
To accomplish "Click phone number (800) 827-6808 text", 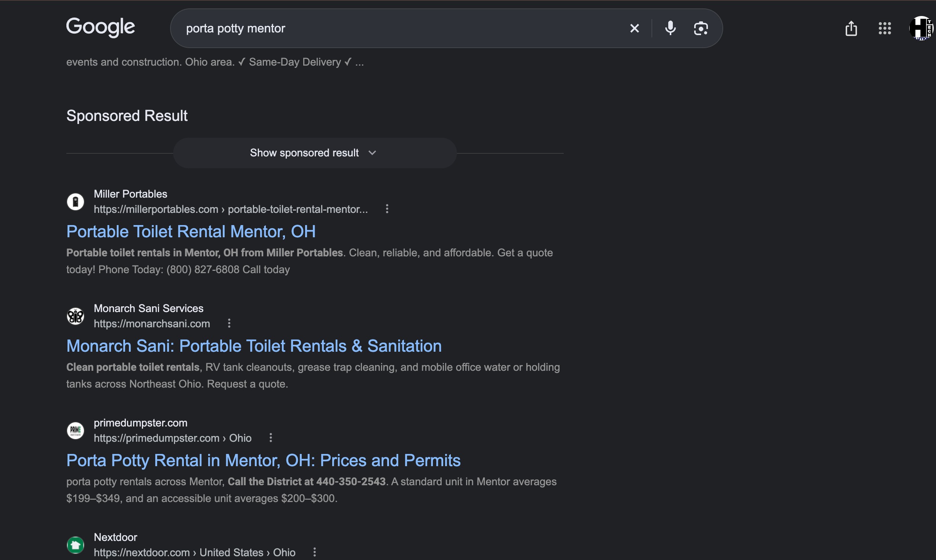I will tap(203, 269).
